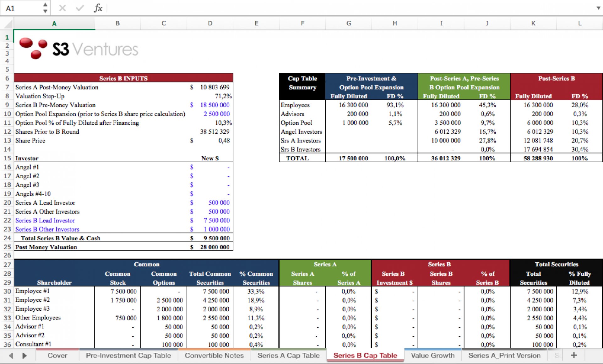Select column D header
Viewport: 603px width, 364px height.
[x=210, y=24]
